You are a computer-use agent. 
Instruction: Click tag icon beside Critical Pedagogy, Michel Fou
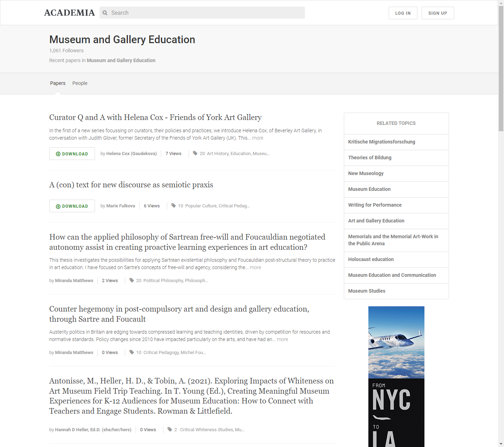(x=132, y=352)
